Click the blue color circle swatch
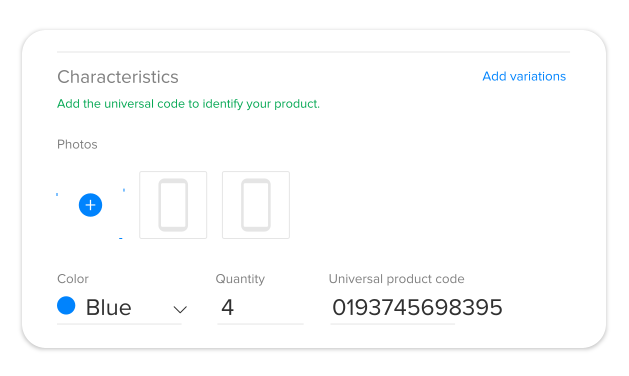Image resolution: width=629 pixels, height=376 pixels. point(66,306)
